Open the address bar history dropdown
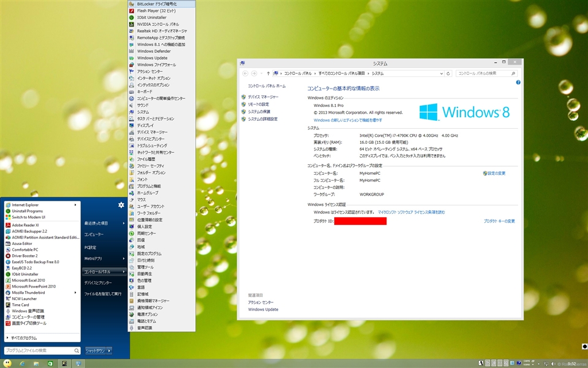588x368 pixels. point(442,74)
